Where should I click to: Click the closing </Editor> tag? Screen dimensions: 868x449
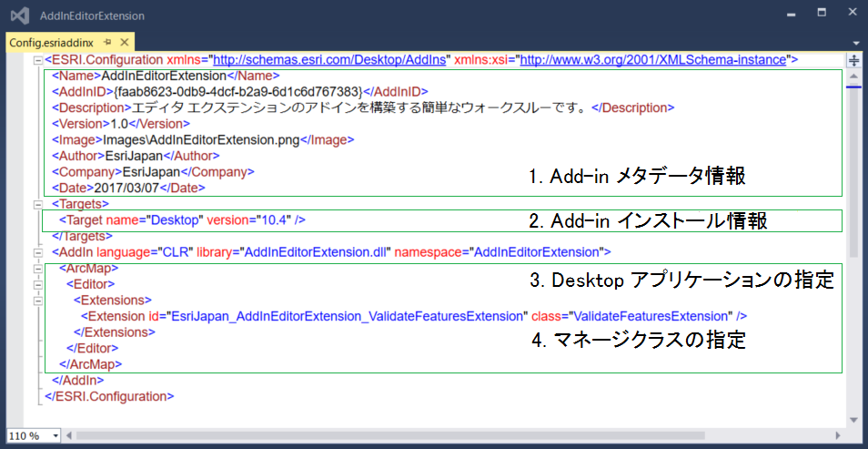[93, 349]
